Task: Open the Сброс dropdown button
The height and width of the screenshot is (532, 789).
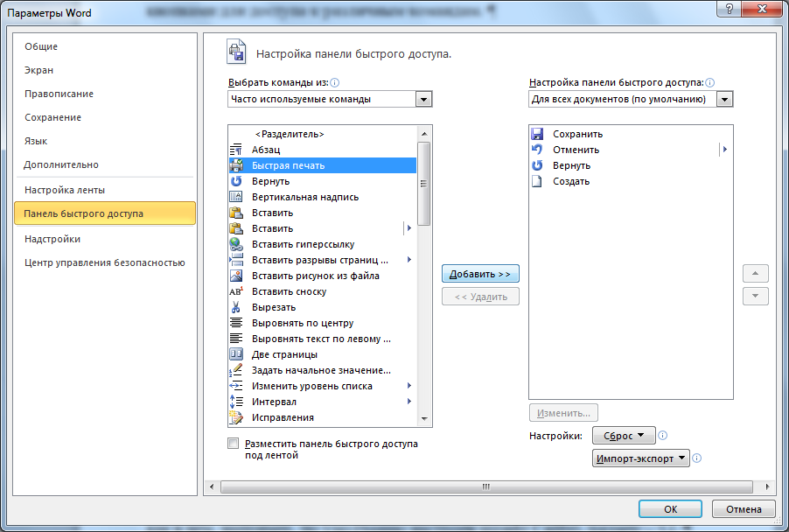Action: tap(624, 436)
